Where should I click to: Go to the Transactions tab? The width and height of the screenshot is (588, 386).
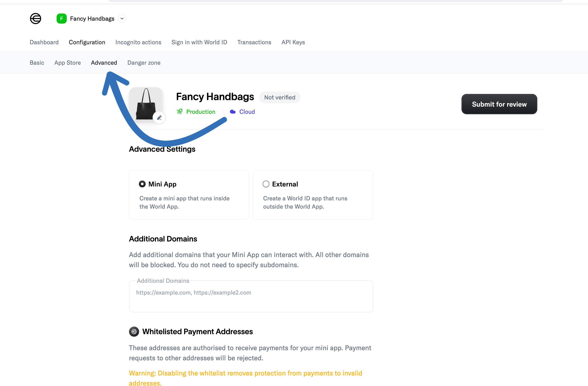[x=254, y=42]
